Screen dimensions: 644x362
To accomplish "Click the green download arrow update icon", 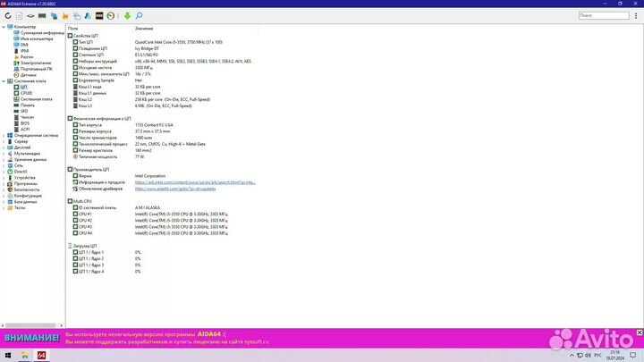I will (x=127, y=15).
